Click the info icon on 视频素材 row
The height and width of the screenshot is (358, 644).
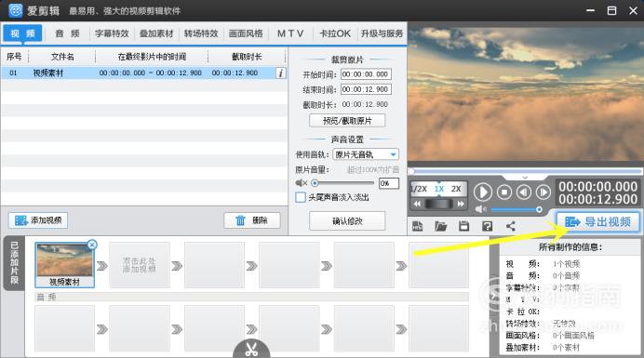(x=281, y=73)
